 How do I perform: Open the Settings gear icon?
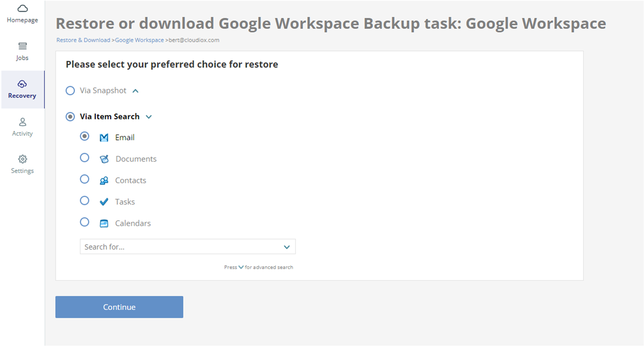(23, 159)
